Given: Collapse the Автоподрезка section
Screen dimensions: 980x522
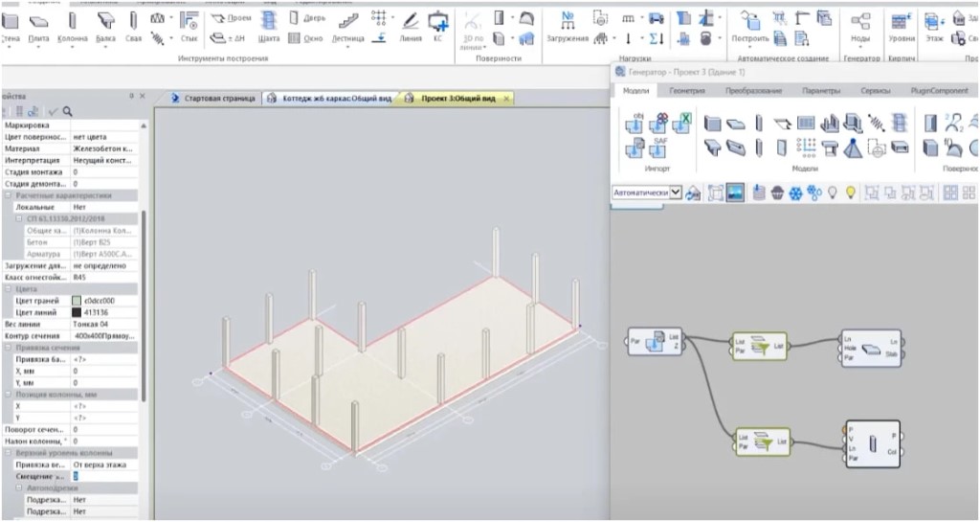Looking at the screenshot, I should (20, 488).
